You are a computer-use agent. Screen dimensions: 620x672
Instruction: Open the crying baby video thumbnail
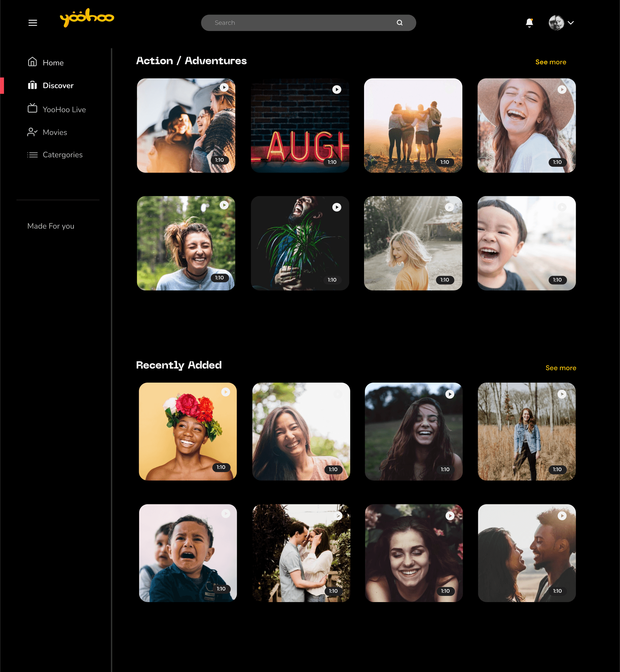coord(188,554)
